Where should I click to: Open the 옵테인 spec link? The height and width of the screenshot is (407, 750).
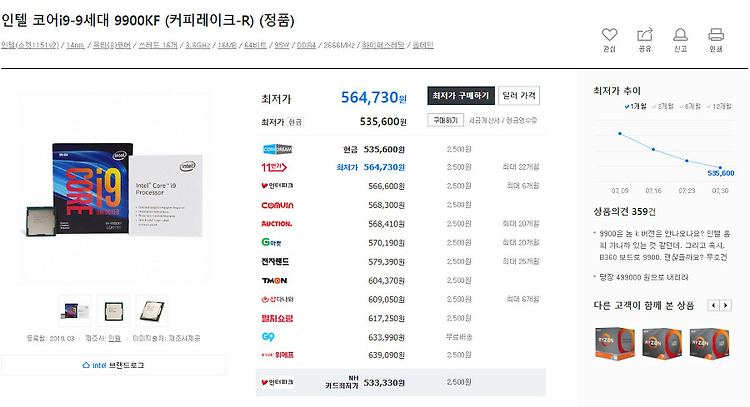tap(423, 45)
